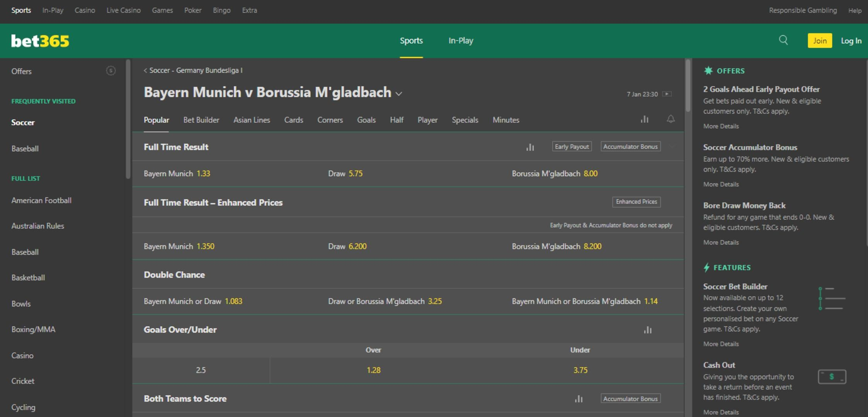Screen dimensions: 868x417
Task: Select Borussia M'gladbach at 8.00
Action: (x=592, y=174)
